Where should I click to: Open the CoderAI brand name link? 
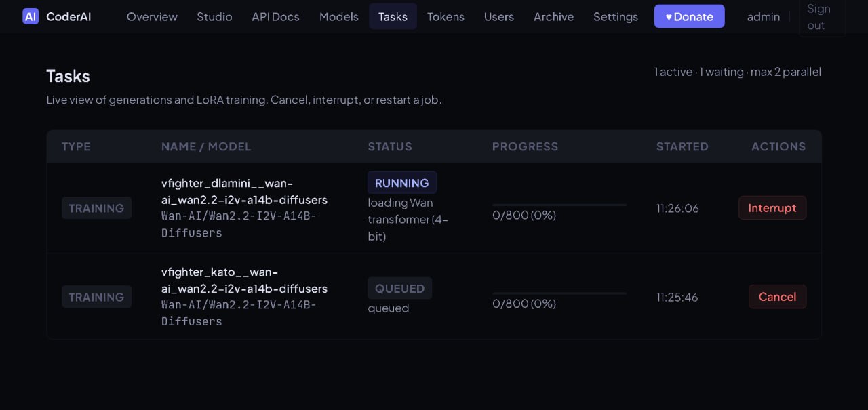[68, 16]
